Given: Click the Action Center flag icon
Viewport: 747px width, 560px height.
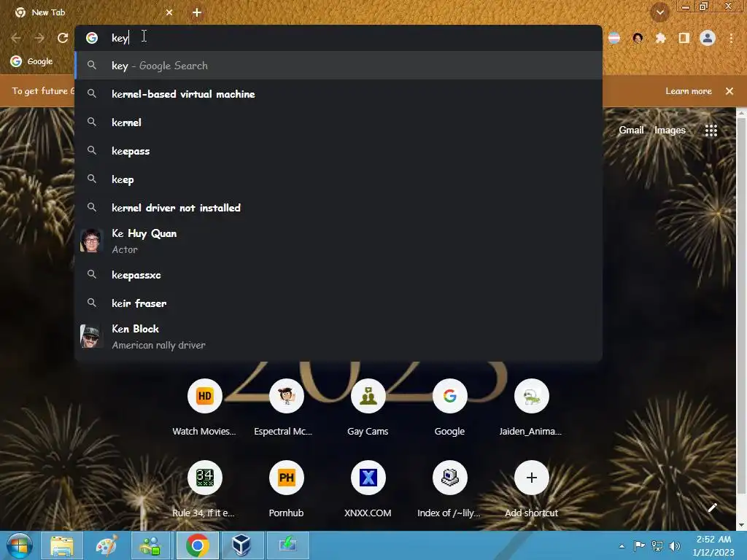Looking at the screenshot, I should coord(639,545).
